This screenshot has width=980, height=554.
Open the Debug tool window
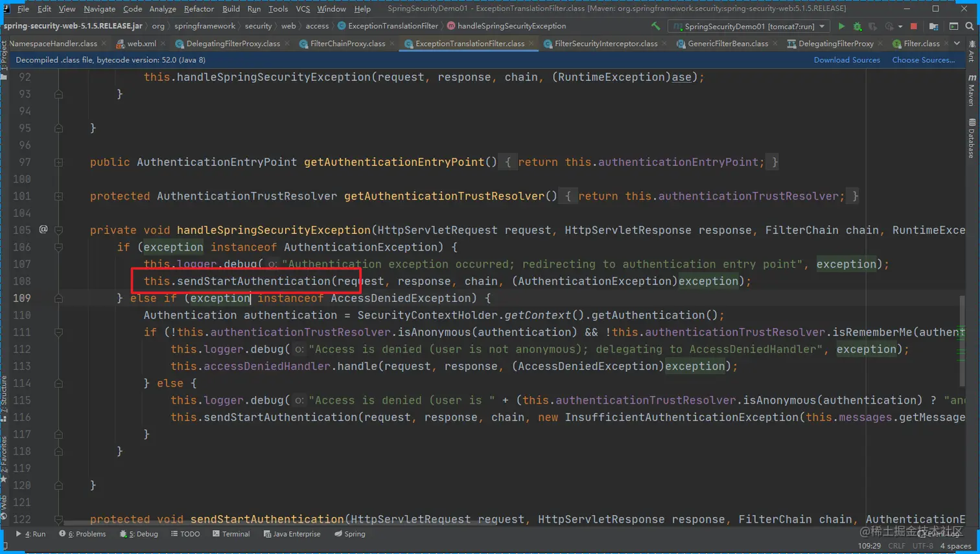(139, 534)
